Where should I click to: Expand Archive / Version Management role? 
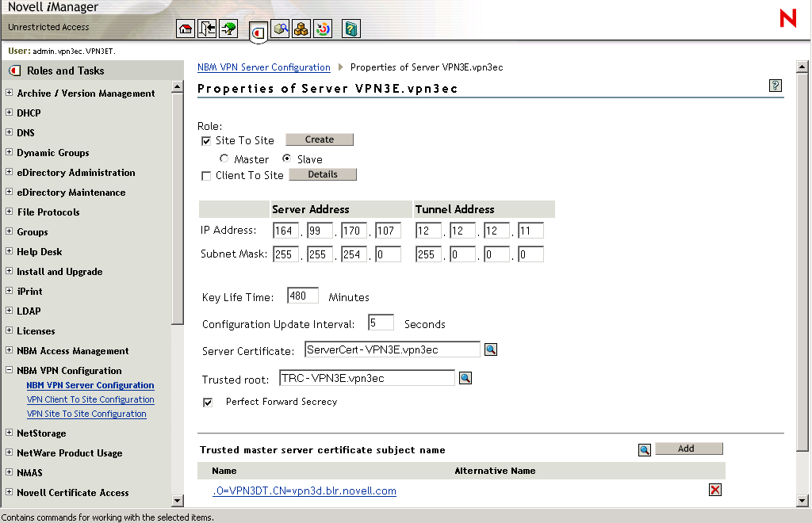9,93
